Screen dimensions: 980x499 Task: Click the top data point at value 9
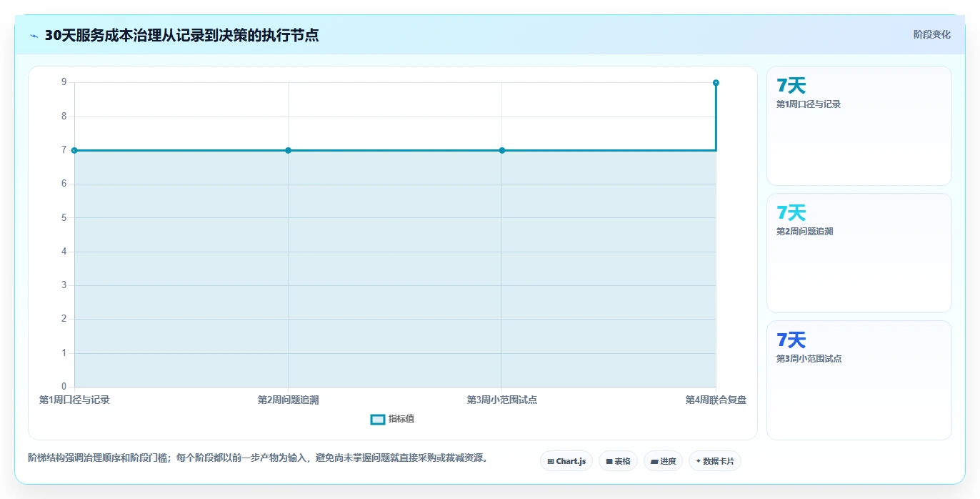tap(716, 83)
